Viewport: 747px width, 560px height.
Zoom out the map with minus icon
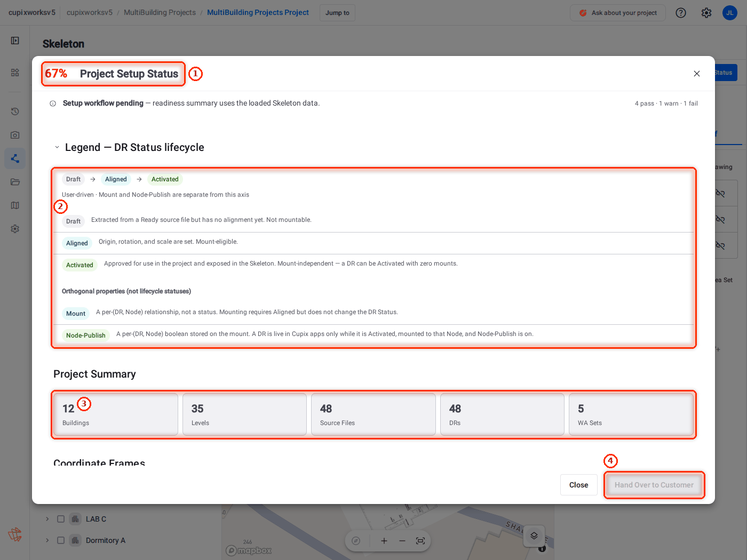[x=402, y=541]
